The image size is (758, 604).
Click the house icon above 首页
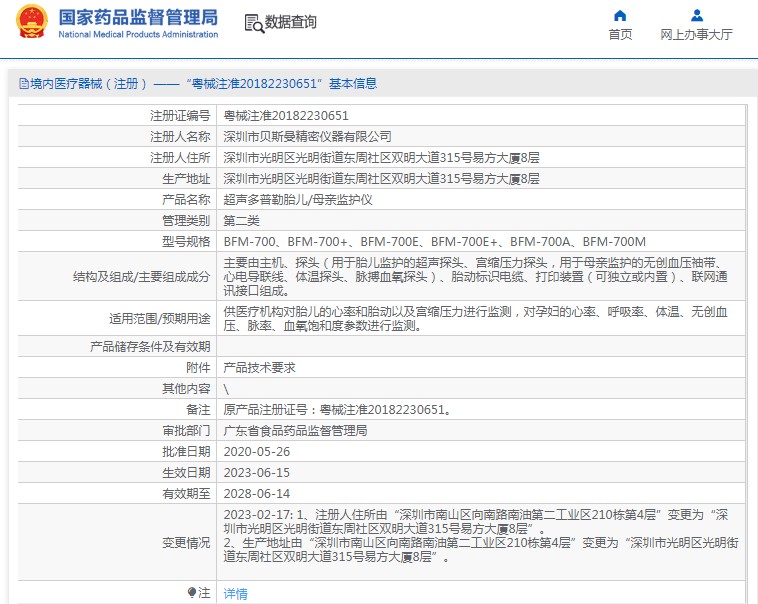tap(620, 15)
